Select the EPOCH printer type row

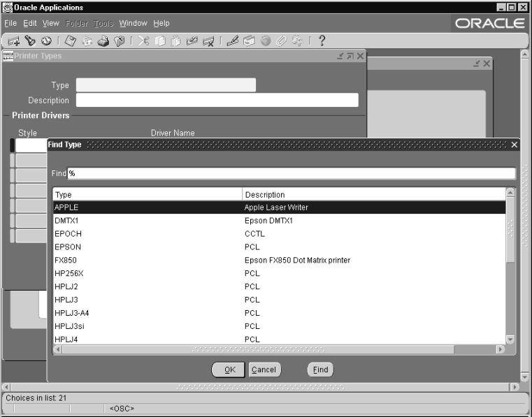click(x=279, y=234)
